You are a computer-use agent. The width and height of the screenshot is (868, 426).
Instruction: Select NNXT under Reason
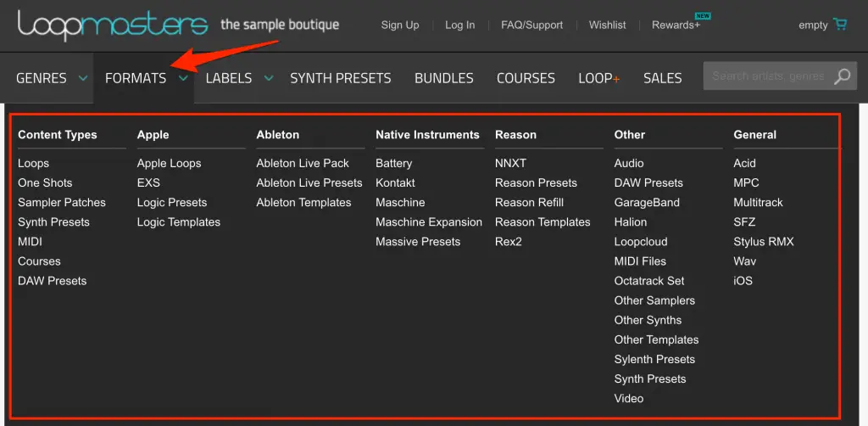[x=510, y=164]
